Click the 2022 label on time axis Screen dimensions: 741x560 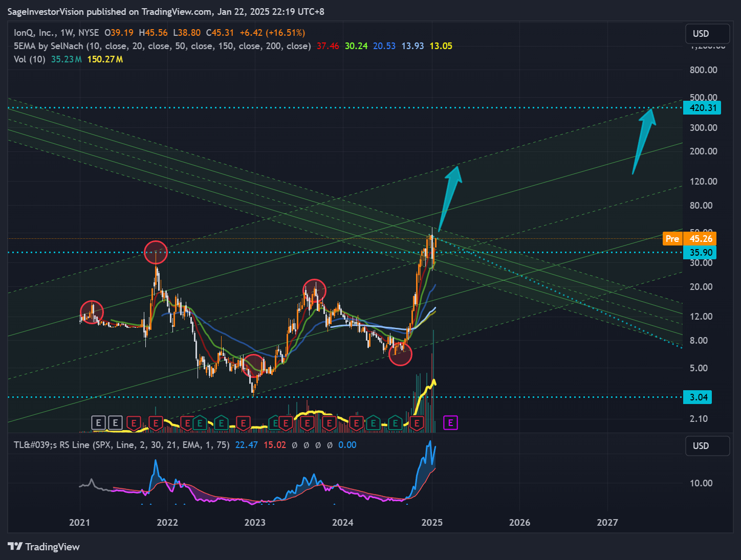pyautogui.click(x=167, y=523)
